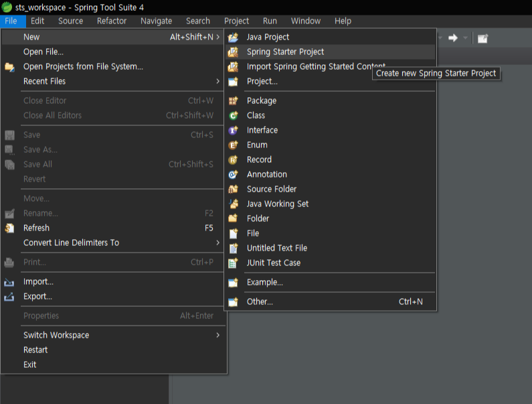Click the Enum icon

(x=233, y=145)
